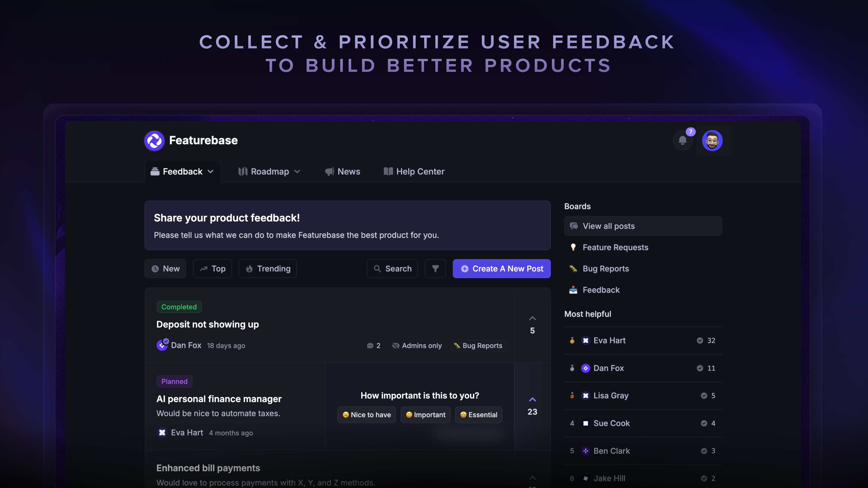Open comments on Deposit not showing up
This screenshot has height=488, width=868.
pyautogui.click(x=374, y=345)
